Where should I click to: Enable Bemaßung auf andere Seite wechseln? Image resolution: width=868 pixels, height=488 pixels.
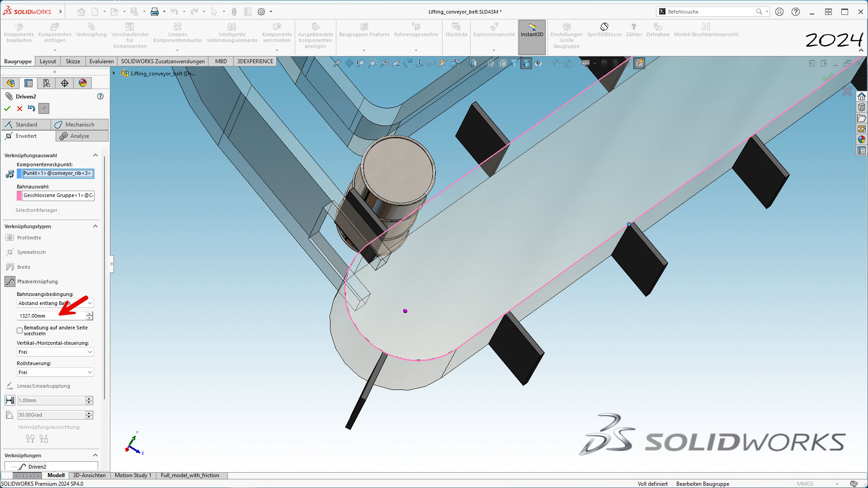(x=19, y=330)
